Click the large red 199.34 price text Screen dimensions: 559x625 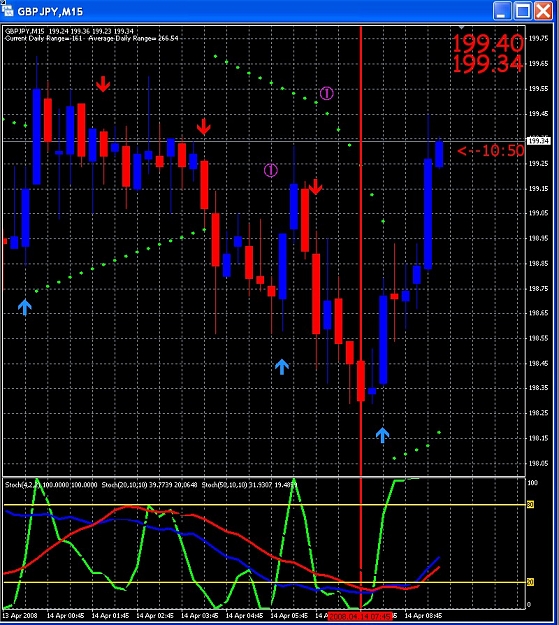click(488, 64)
